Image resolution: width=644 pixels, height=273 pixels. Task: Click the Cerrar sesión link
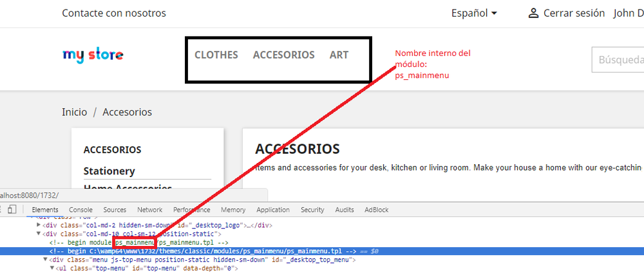[574, 13]
